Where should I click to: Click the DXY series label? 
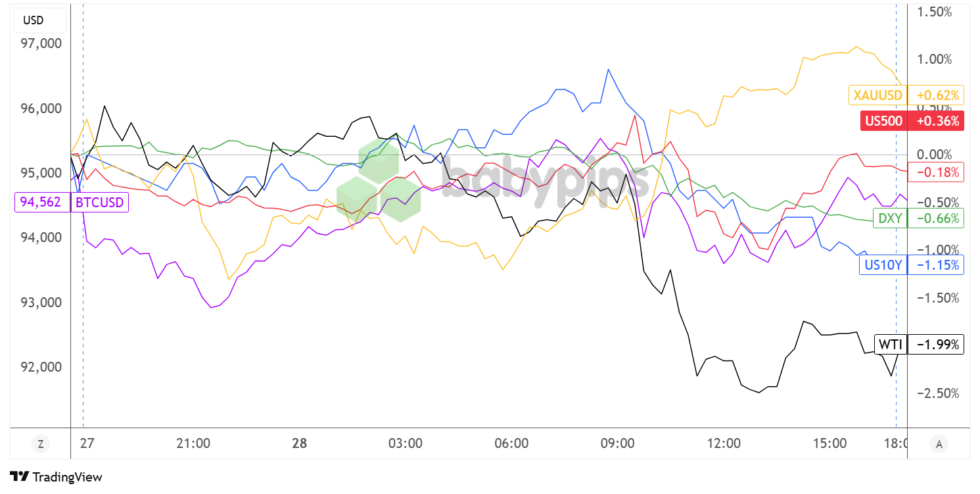coord(889,218)
